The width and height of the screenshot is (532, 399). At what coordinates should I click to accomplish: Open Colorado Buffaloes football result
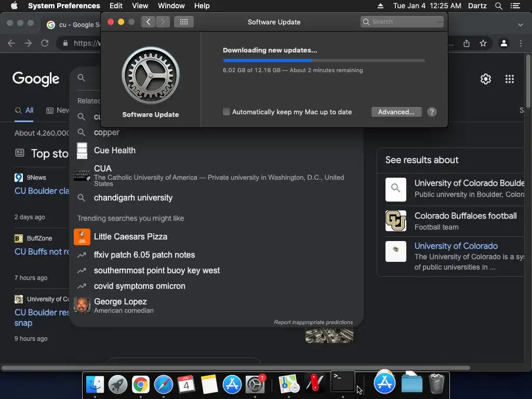[454, 221]
